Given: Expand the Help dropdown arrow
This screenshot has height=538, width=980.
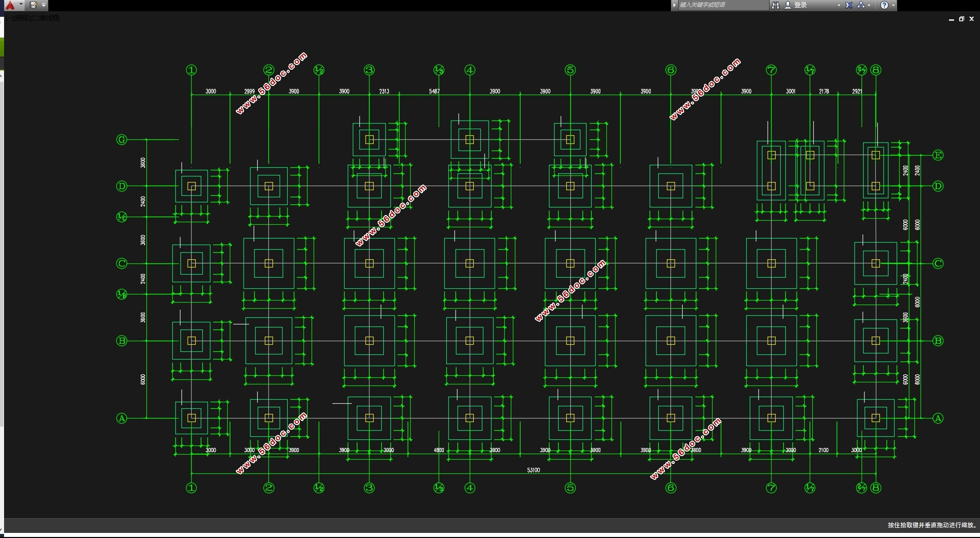Looking at the screenshot, I should click(x=893, y=5).
